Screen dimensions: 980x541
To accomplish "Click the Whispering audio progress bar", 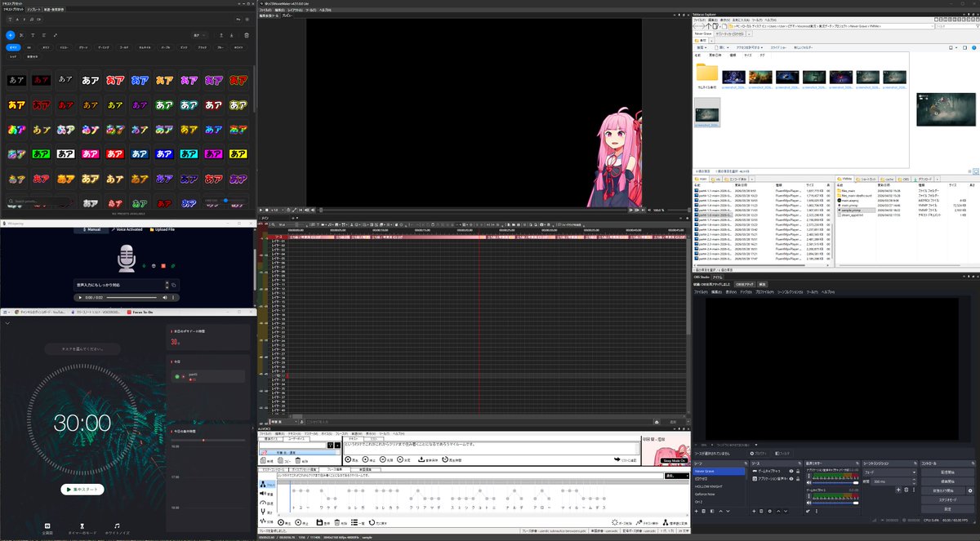I will (x=131, y=298).
